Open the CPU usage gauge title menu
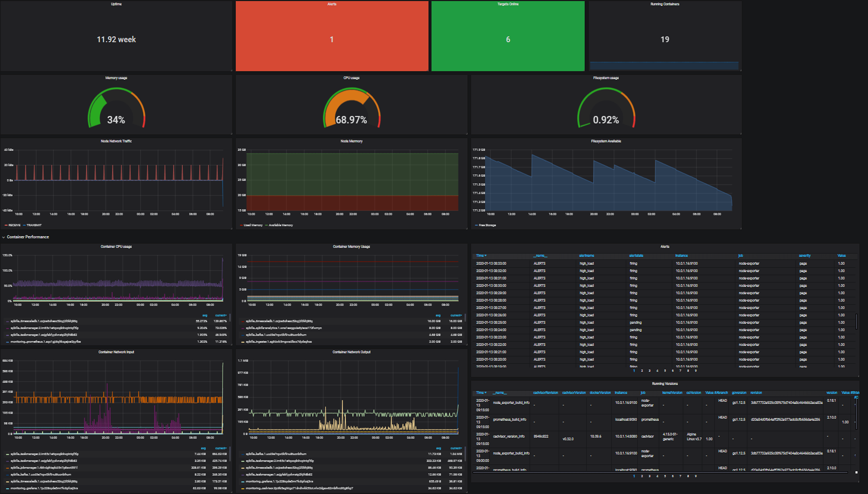Viewport: 868px width, 494px height. [351, 78]
